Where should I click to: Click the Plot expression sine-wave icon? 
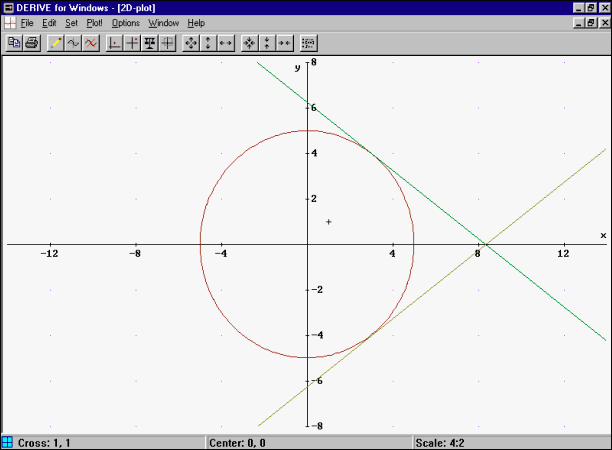[73, 43]
